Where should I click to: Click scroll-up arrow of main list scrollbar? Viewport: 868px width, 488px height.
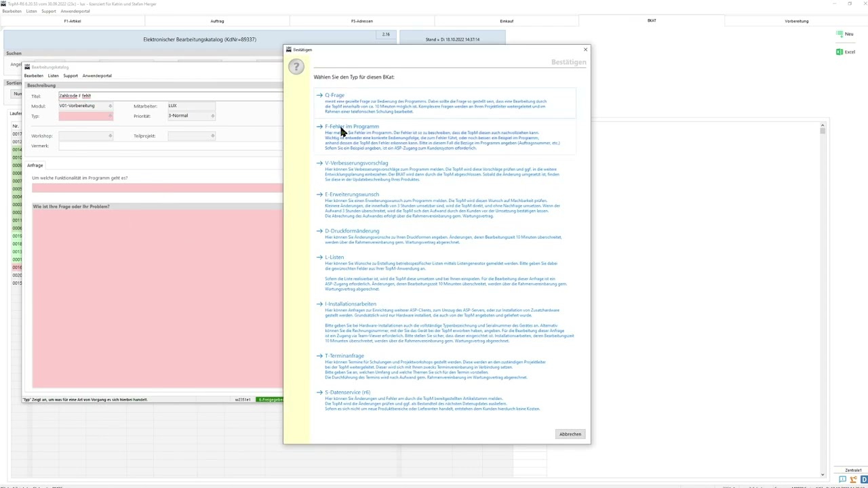click(x=823, y=125)
